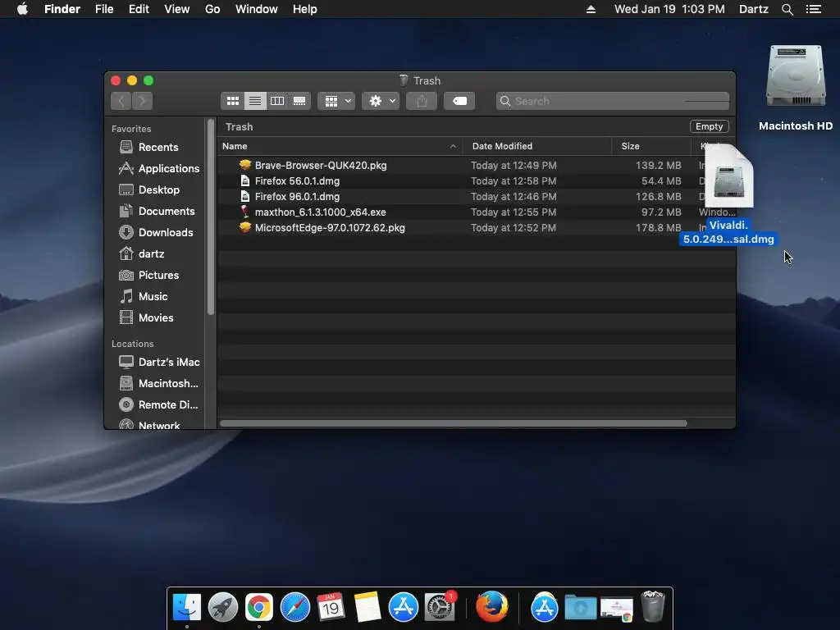This screenshot has height=630, width=840.
Task: Switch to icon view in Finder toolbar
Action: point(232,101)
